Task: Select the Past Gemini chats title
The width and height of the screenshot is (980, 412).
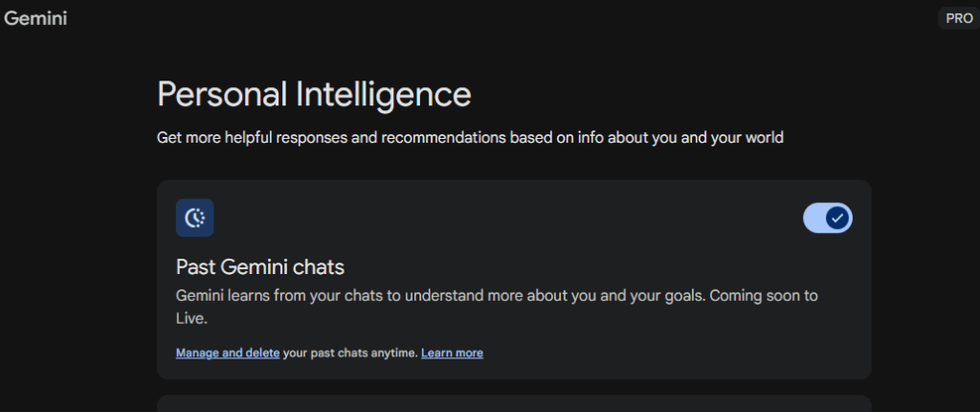Action: (259, 266)
